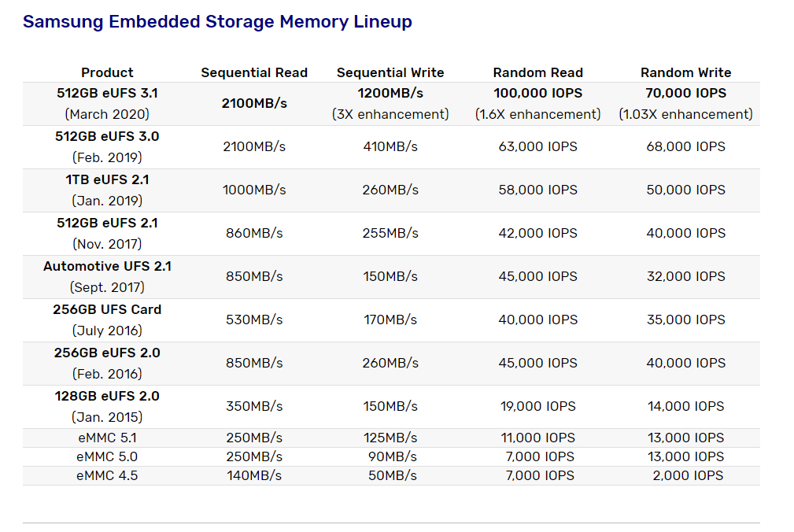The image size is (794, 532).
Task: Select the 512GB eUFS 3.1 product name
Action: (x=107, y=93)
